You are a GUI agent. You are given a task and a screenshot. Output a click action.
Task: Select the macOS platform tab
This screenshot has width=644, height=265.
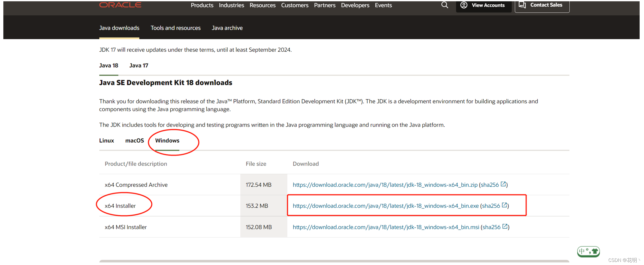pyautogui.click(x=134, y=141)
